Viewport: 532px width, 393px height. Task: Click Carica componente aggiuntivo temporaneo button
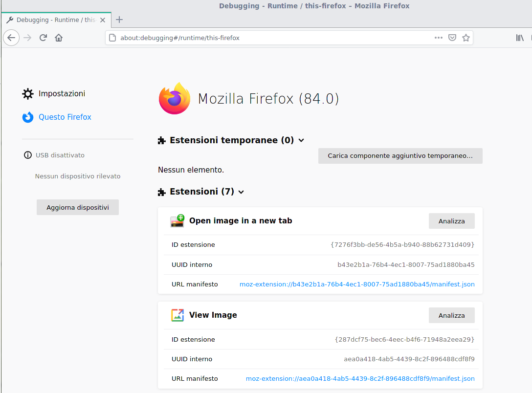(x=400, y=155)
